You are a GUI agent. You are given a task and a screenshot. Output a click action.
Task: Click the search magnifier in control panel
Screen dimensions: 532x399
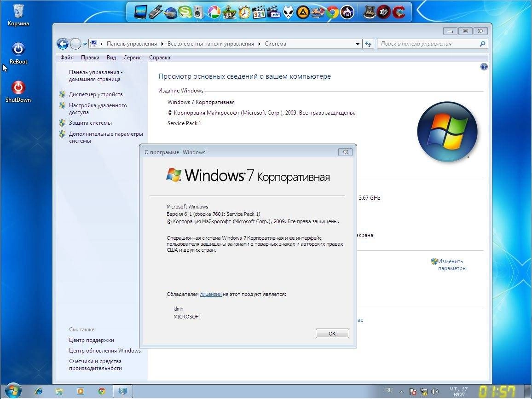click(x=482, y=44)
